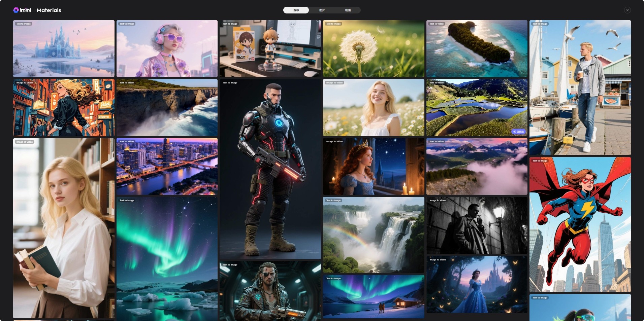
Task: Click the Text to Image tag on ice castle
Action: [x=24, y=24]
